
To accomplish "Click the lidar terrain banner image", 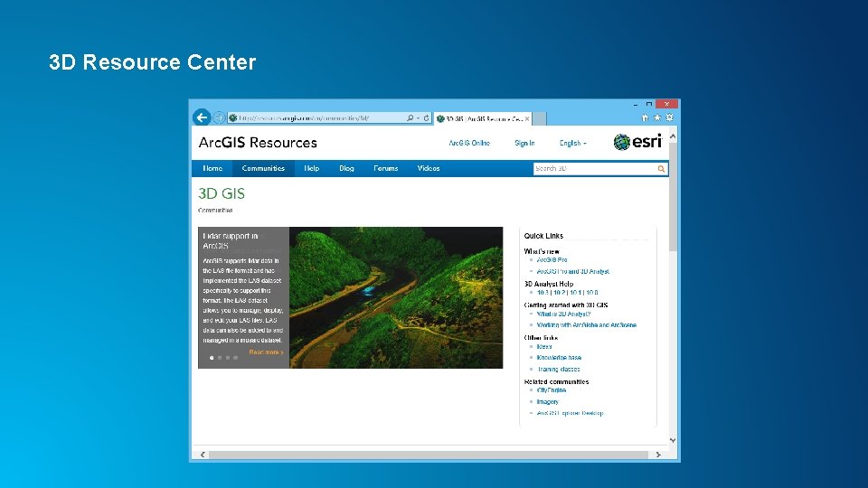I will click(x=396, y=297).
